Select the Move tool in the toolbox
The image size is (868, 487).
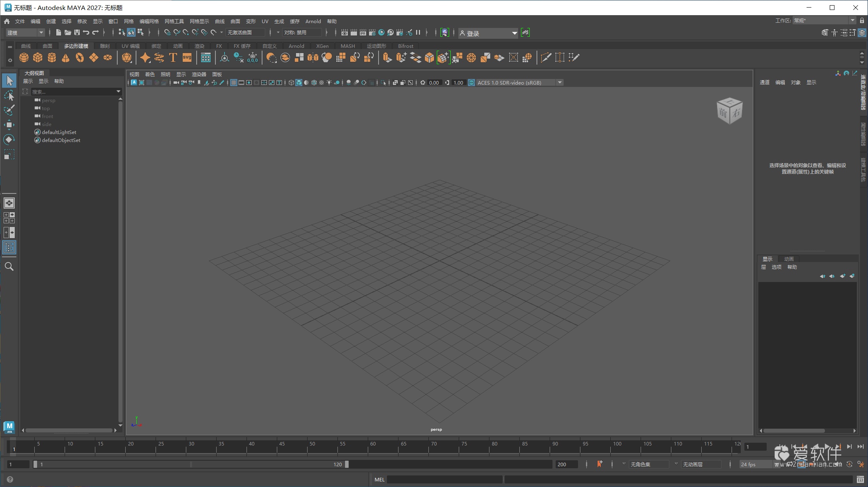tap(10, 124)
